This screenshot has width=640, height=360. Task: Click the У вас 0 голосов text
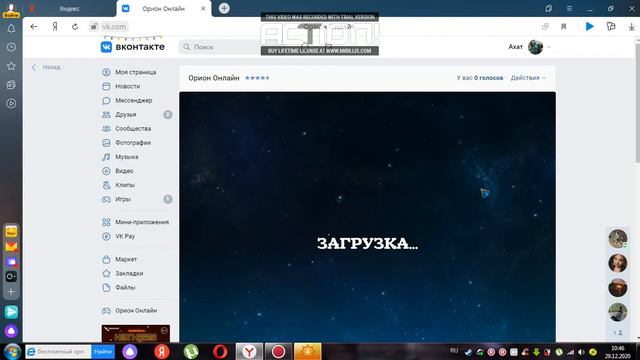pyautogui.click(x=480, y=78)
